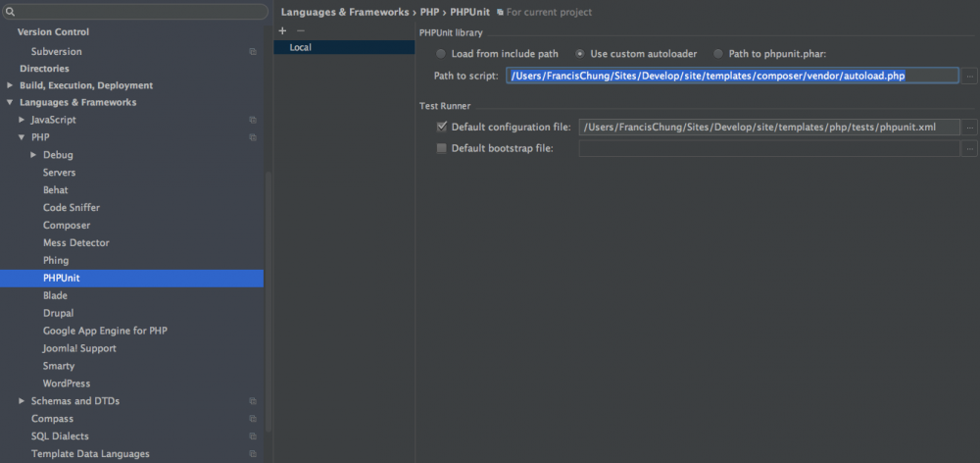Expand Build, Execution, Deployment section
The height and width of the screenshot is (463, 980).
(x=10, y=85)
